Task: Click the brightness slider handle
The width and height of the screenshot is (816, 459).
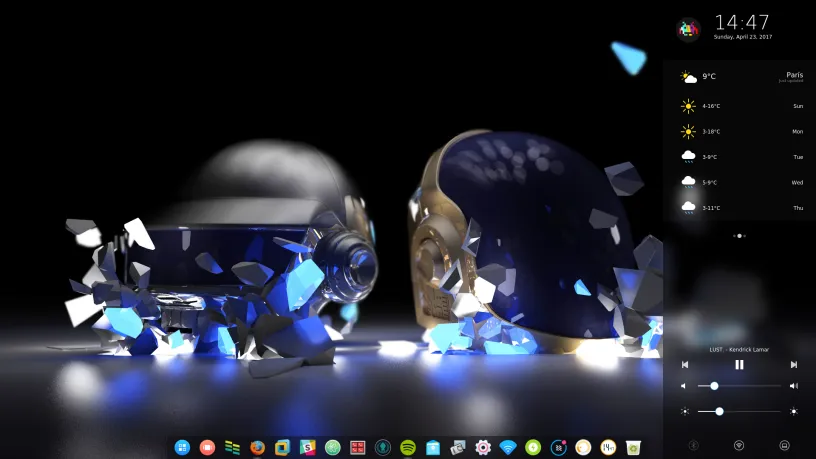Action: tap(719, 411)
